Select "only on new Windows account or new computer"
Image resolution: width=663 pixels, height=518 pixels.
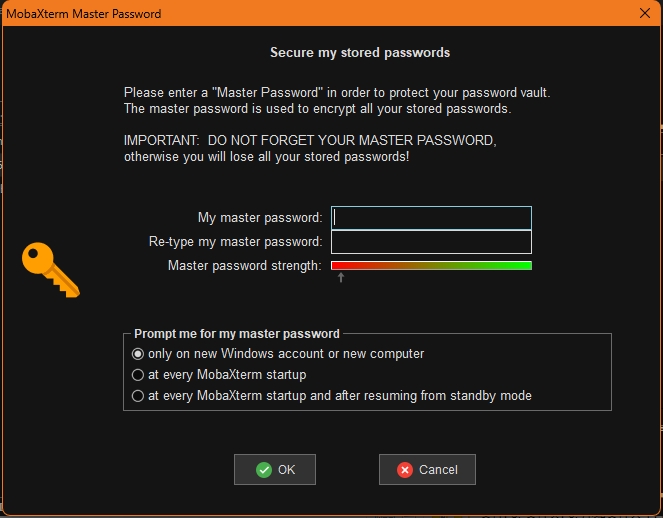pos(139,354)
